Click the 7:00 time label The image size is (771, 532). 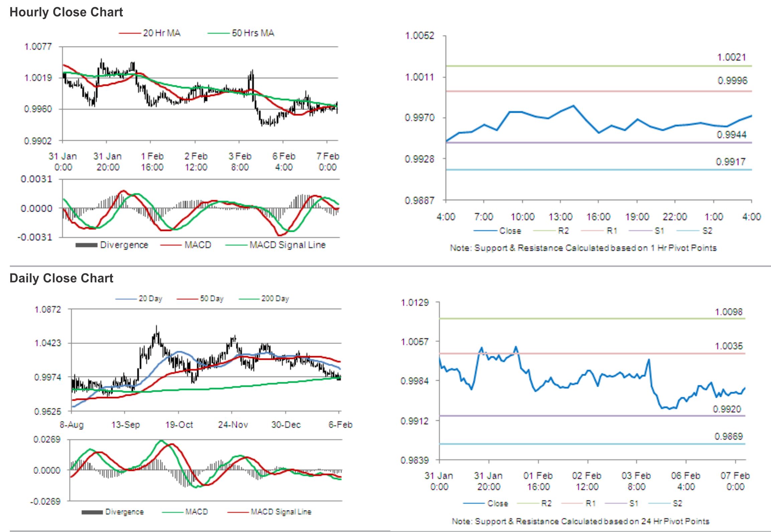(484, 217)
